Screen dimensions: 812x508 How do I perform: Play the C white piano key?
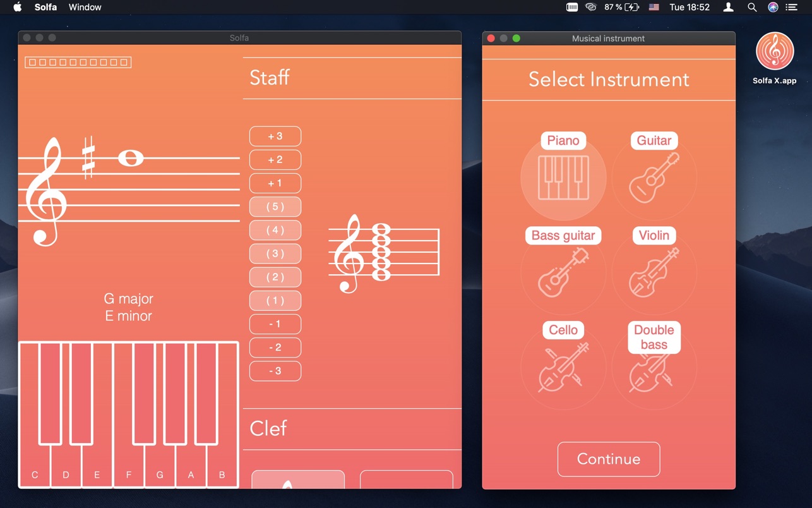[x=35, y=468]
